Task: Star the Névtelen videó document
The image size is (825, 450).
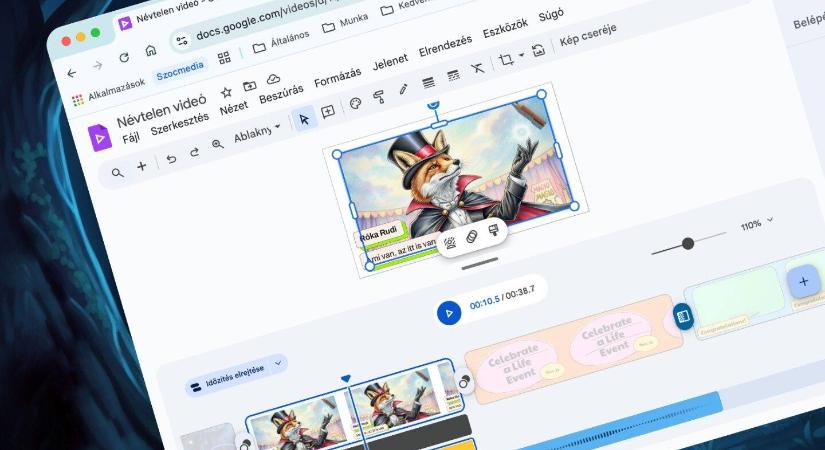Action: [x=226, y=93]
